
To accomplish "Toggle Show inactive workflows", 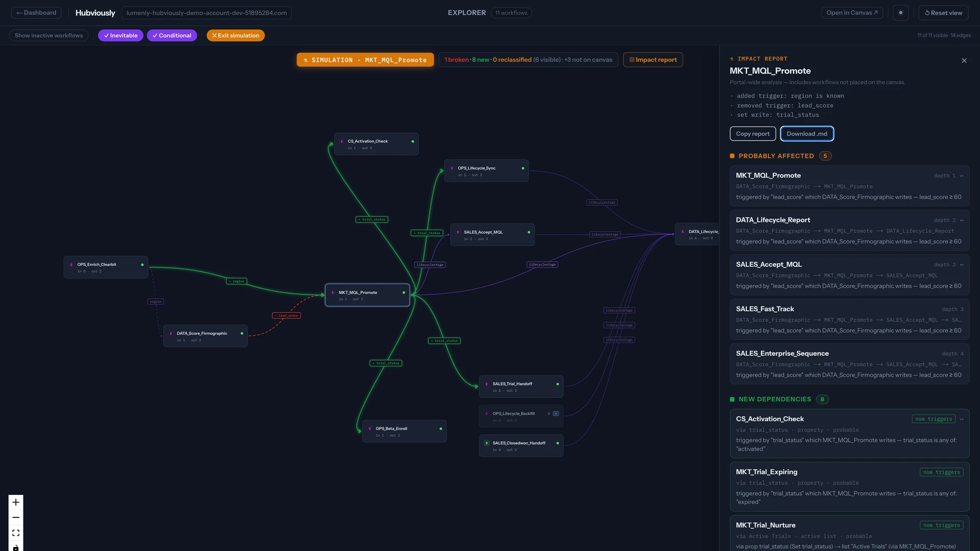I will tap(48, 36).
